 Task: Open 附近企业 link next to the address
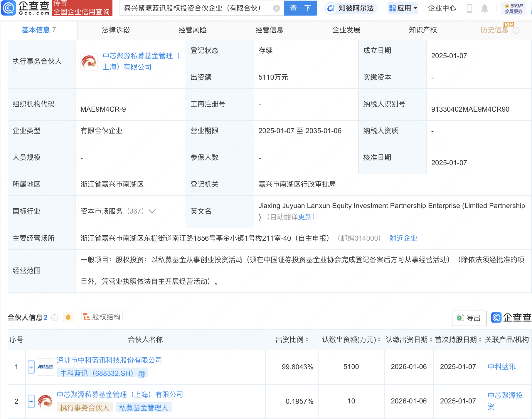pyautogui.click(x=403, y=238)
